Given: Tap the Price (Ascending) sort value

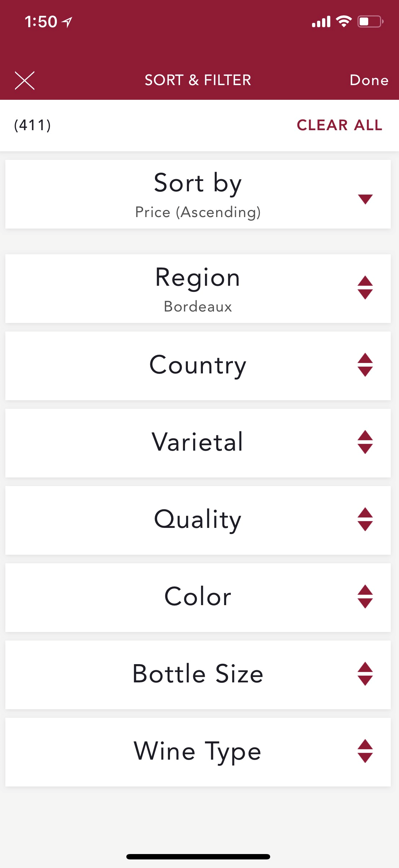Looking at the screenshot, I should (198, 212).
